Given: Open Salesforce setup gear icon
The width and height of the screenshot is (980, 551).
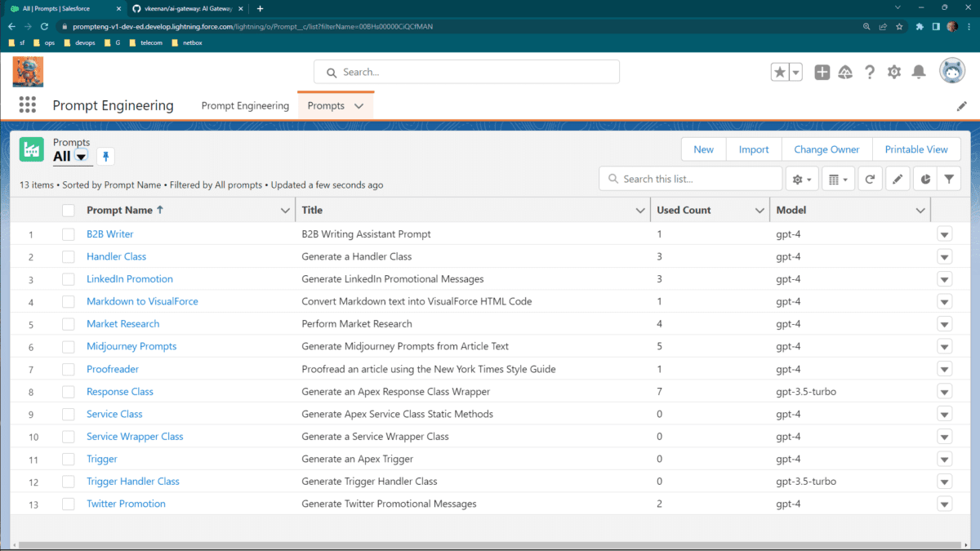Looking at the screenshot, I should tap(894, 72).
